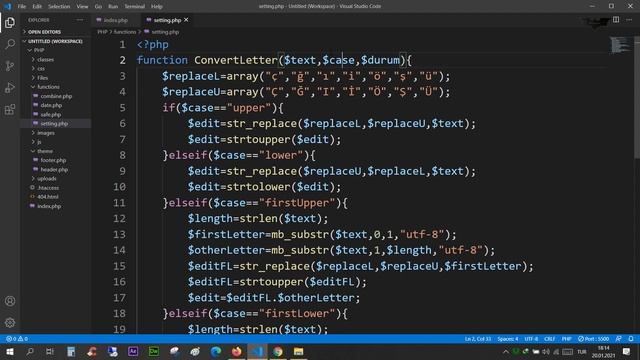Screen dimensions: 640x360
Task: Open the Run and Debug view
Action: click(10, 87)
